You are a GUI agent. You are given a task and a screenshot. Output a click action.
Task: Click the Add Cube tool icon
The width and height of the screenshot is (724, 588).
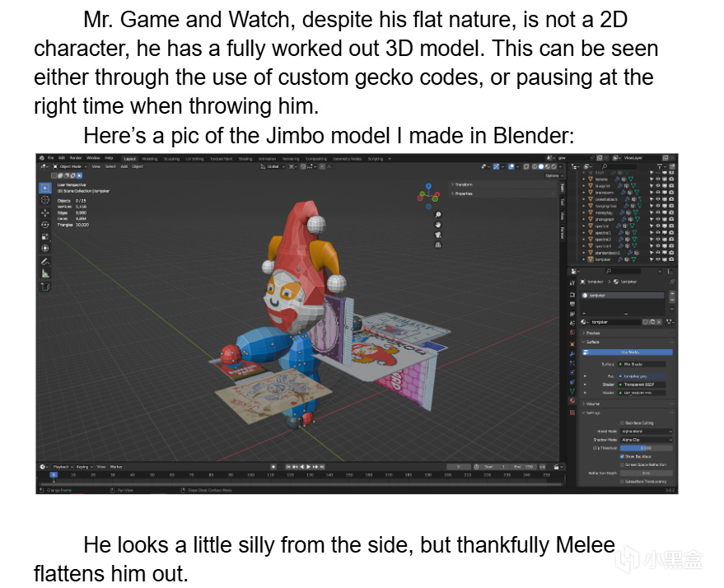click(44, 286)
